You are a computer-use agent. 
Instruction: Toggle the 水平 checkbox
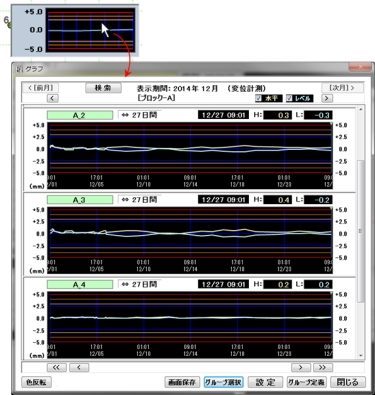click(x=258, y=98)
